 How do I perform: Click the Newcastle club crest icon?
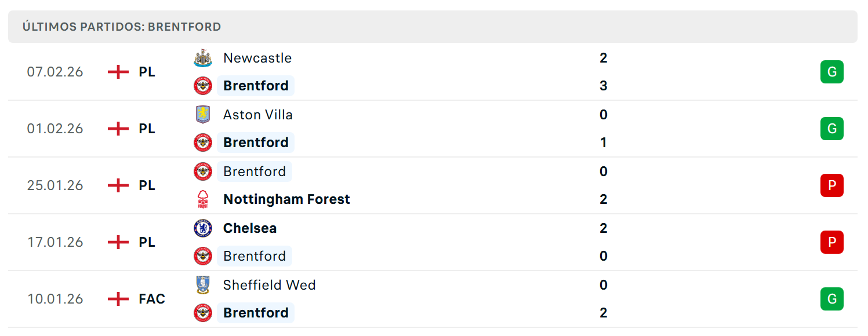coord(203,58)
